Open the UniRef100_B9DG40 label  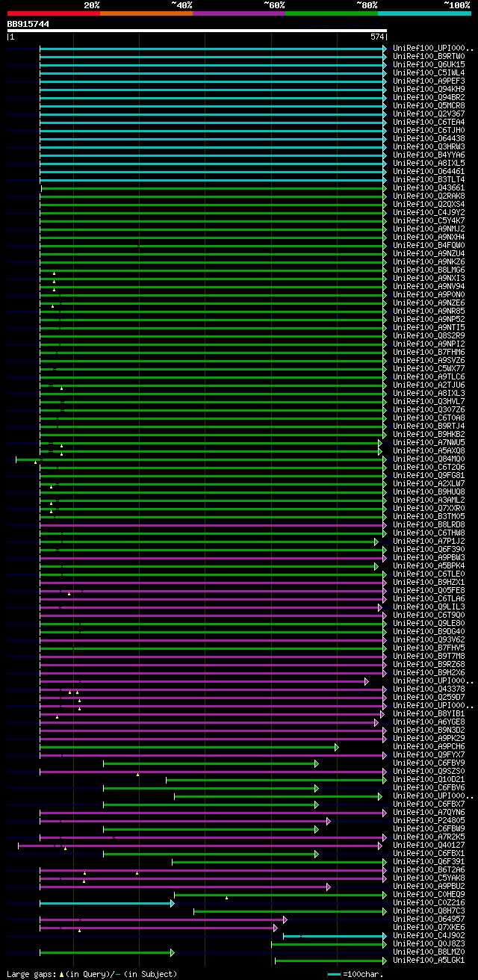pyautogui.click(x=429, y=631)
